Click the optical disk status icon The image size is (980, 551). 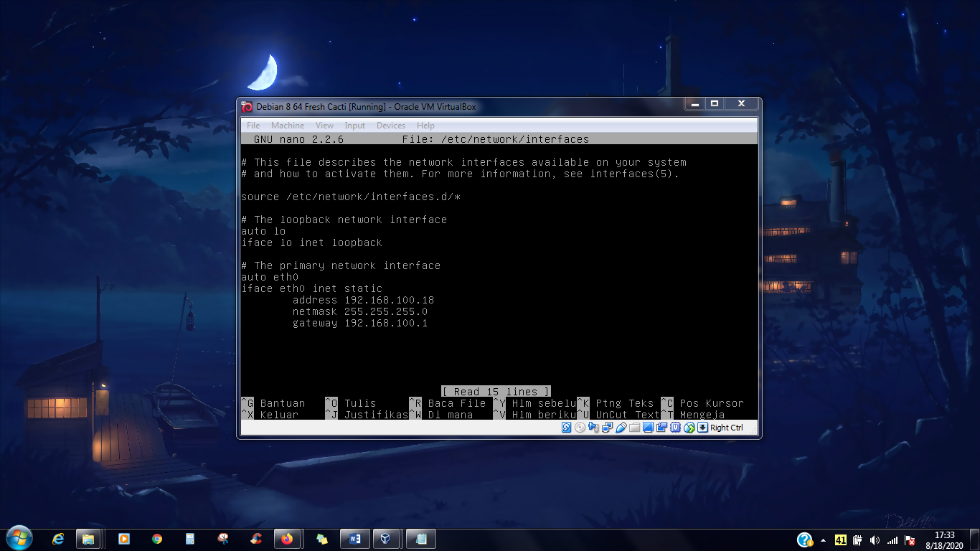click(580, 428)
